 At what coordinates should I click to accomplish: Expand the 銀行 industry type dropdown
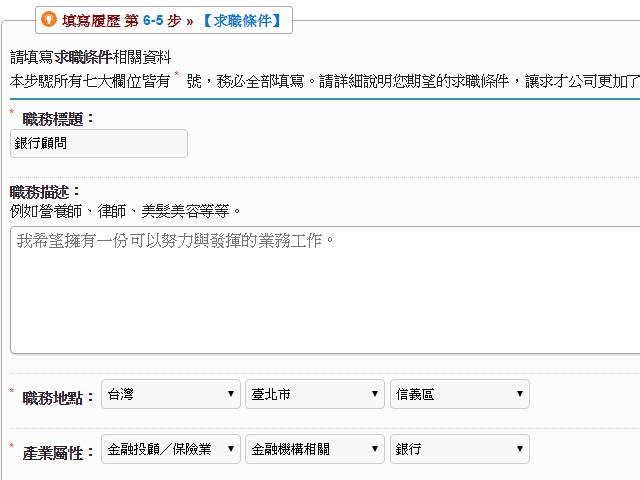click(459, 450)
